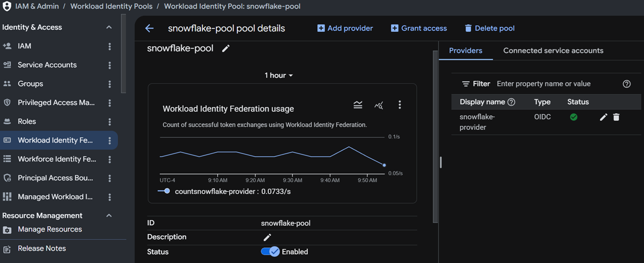Open the 1 hour time range dropdown
This screenshot has width=644, height=263.
coord(279,75)
